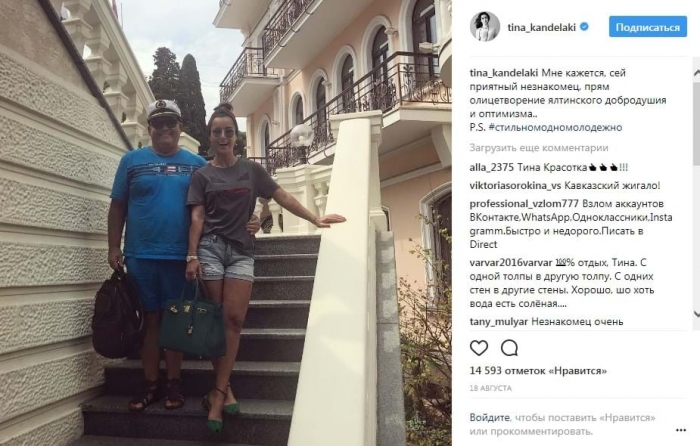Open varvar2016varvar commenter profile
Image resolution: width=700 pixels, height=446 pixels.
tap(511, 263)
